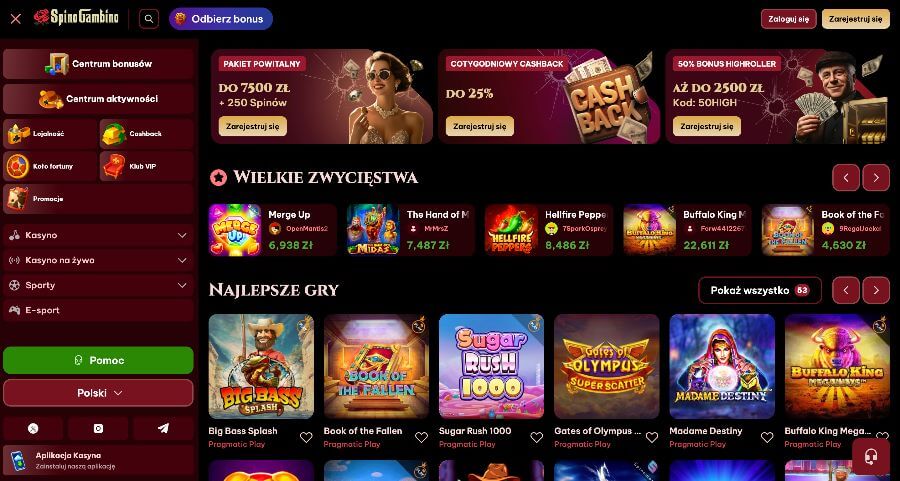Open Centrum bonusów menu item
900x481 pixels.
(99, 64)
